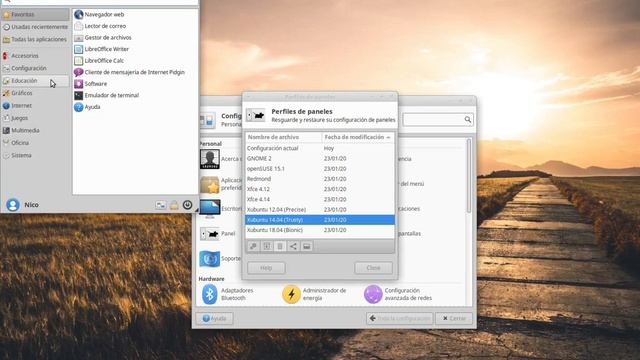Start LibreOffice Calc
The height and width of the screenshot is (360, 640).
99,60
